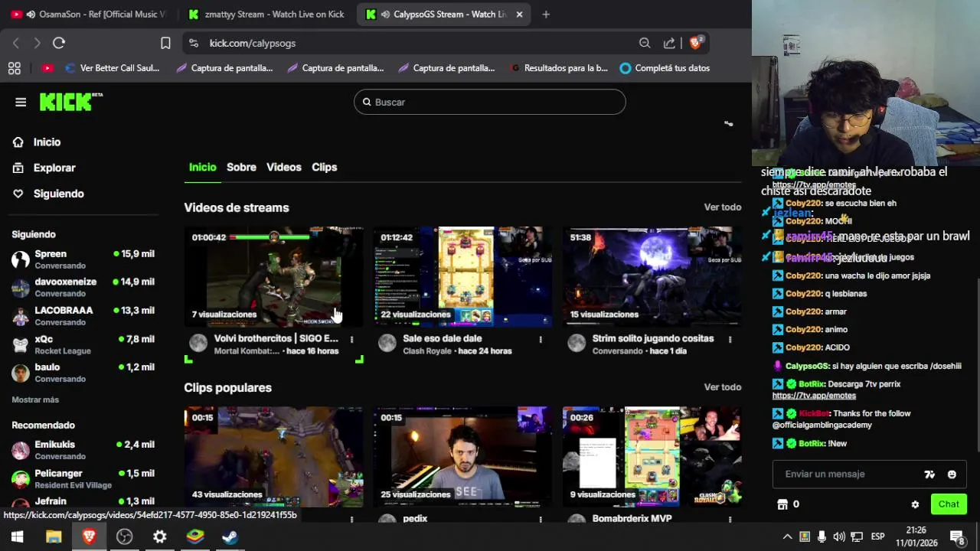Open chat settings gear icon

915,504
